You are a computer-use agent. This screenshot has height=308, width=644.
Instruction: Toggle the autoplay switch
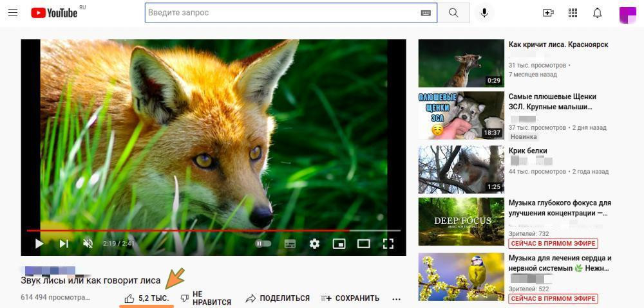263,244
